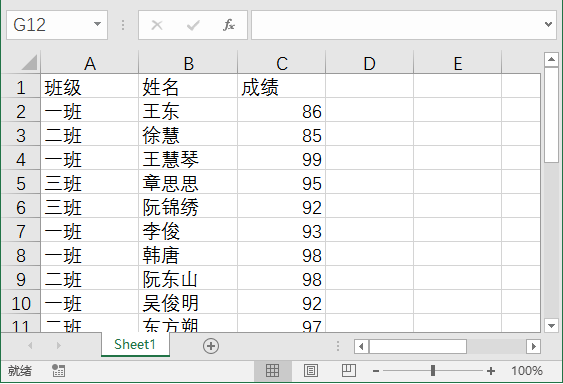Click the name cell 阮锦绣
The width and height of the screenshot is (563, 384).
[x=188, y=206]
